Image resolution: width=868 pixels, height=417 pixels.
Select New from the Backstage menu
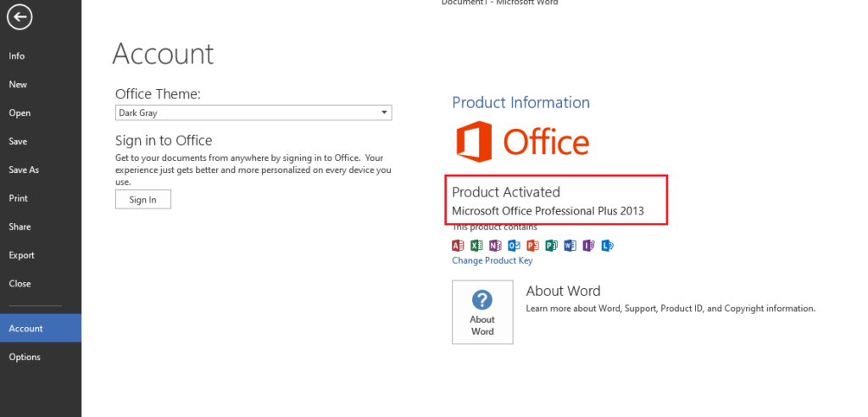click(x=41, y=84)
